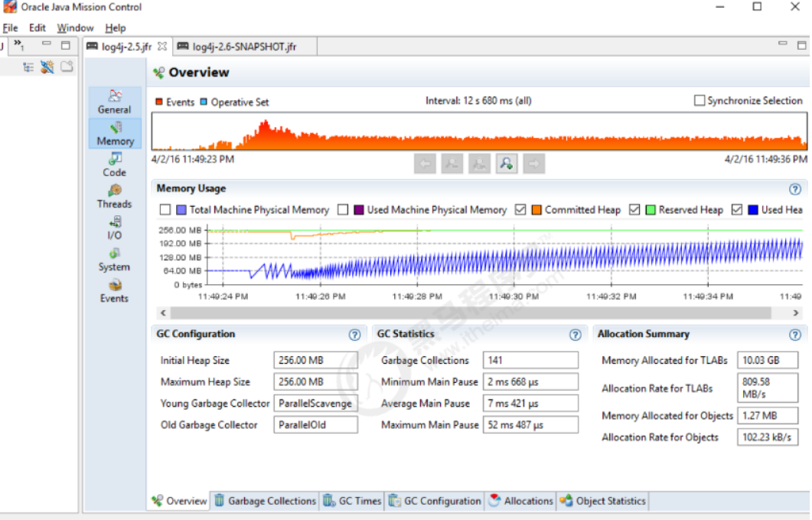Close the log4j-2.5.jfr tab
812x520 pixels.
tap(162, 46)
